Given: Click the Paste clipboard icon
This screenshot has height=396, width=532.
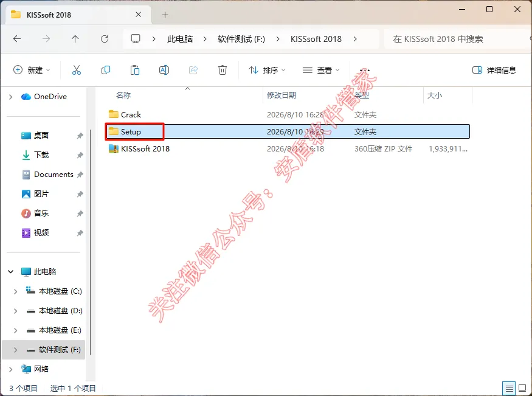Looking at the screenshot, I should [135, 70].
